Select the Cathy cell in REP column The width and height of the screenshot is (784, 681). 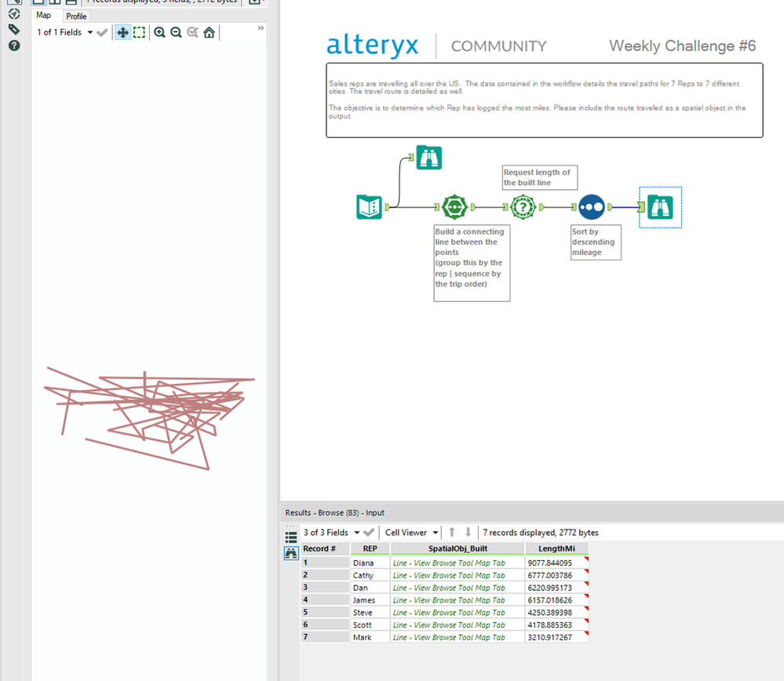[x=370, y=576]
